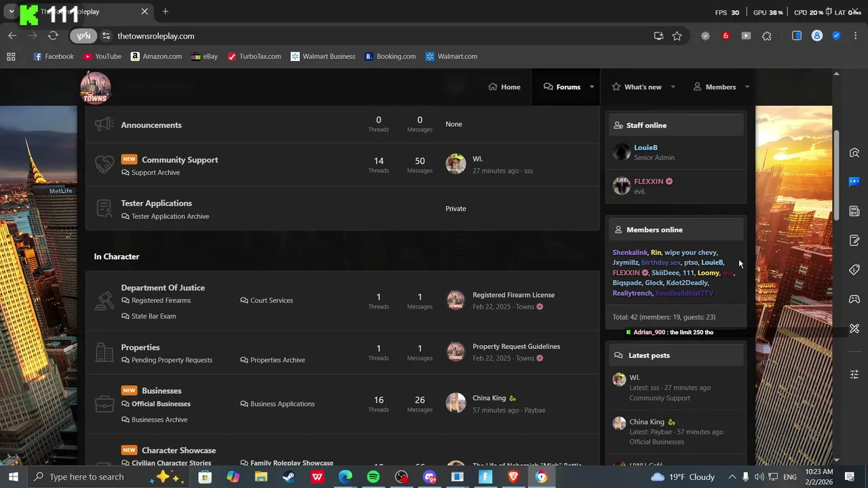Open the sidebar customize sliders icon
Viewport: 868px width, 488px height.
click(854, 374)
